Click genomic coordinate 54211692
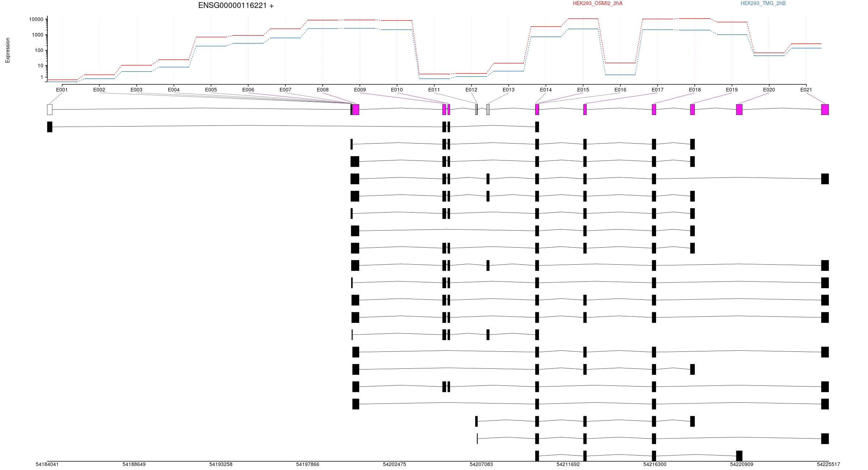Screen dimensions: 868x470 coord(568,464)
